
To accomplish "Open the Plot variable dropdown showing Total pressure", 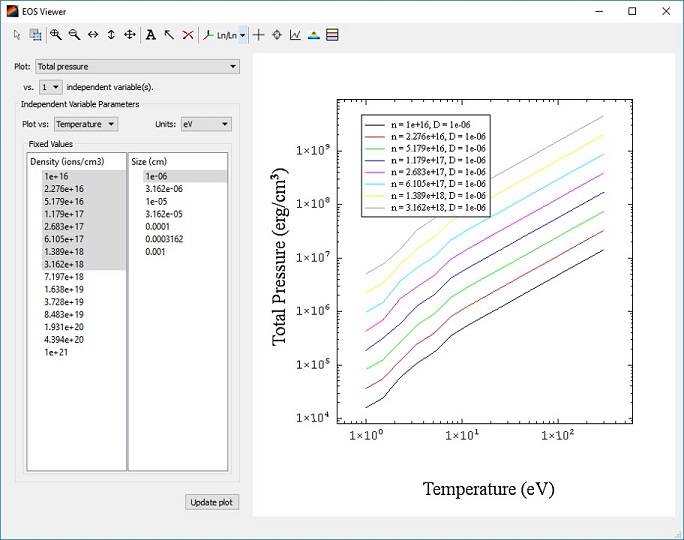I will click(137, 67).
